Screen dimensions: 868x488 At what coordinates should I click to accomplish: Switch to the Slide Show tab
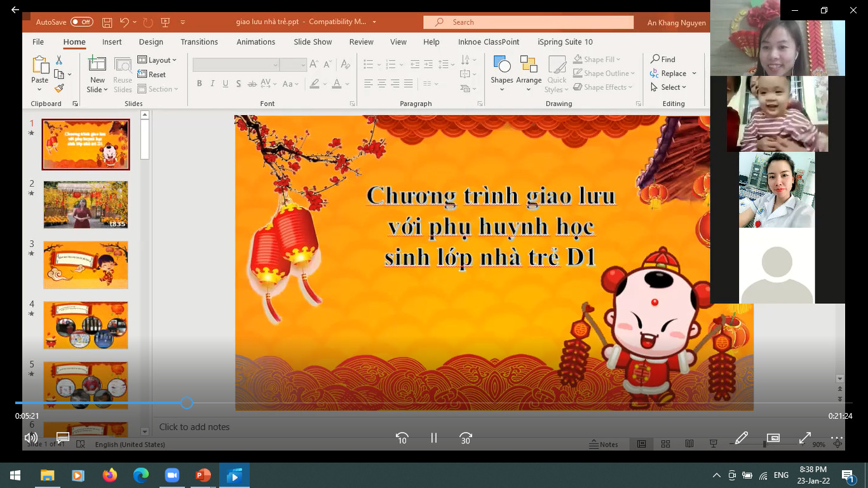tap(313, 42)
